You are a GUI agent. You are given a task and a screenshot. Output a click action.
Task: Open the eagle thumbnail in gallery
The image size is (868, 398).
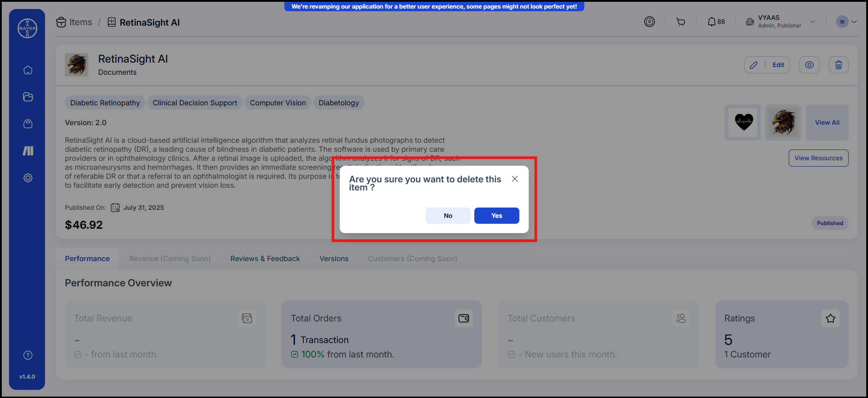click(783, 122)
